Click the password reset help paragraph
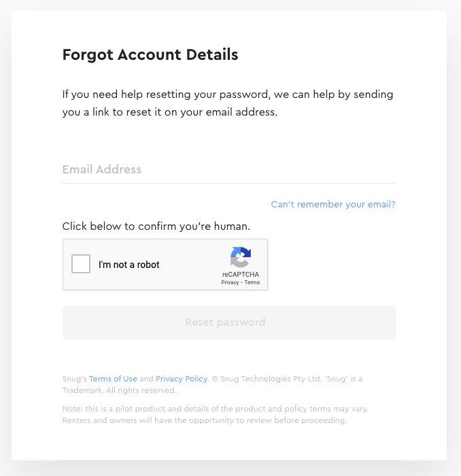Screen dimensions: 461x476 click(227, 103)
